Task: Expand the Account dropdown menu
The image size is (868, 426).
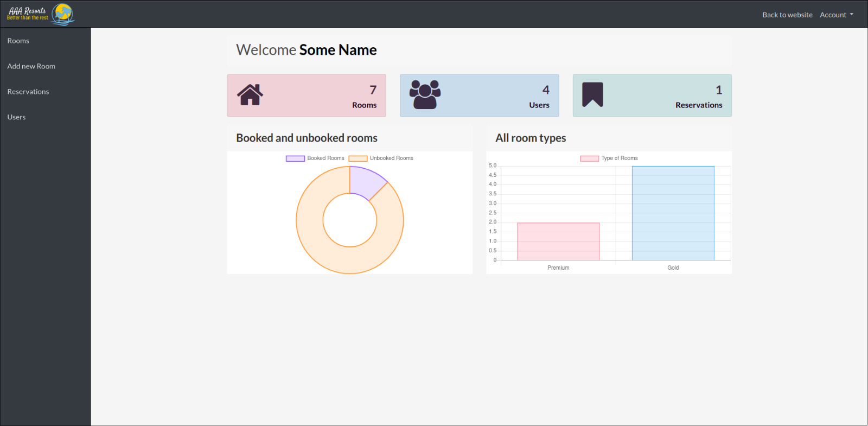Action: pyautogui.click(x=836, y=15)
